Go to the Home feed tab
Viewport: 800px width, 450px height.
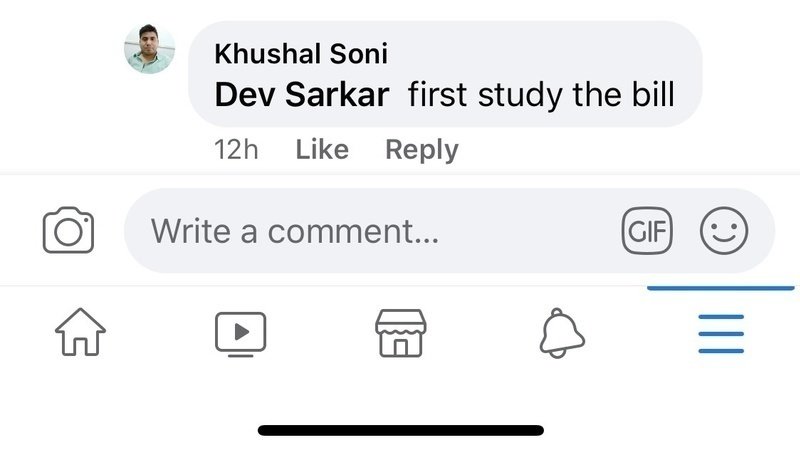[x=80, y=332]
